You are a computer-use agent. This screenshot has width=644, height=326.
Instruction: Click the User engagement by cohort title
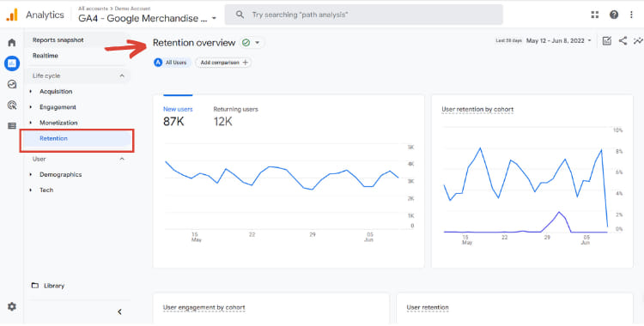pos(204,307)
